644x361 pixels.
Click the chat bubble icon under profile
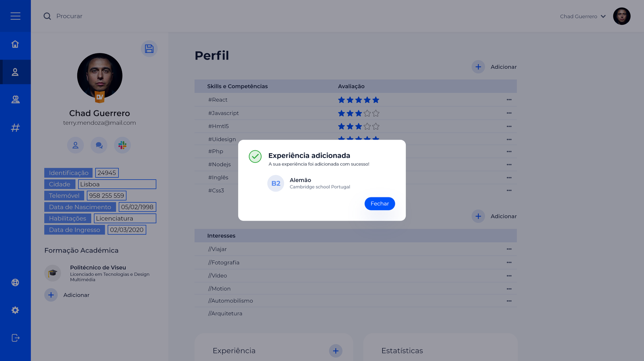[99, 145]
